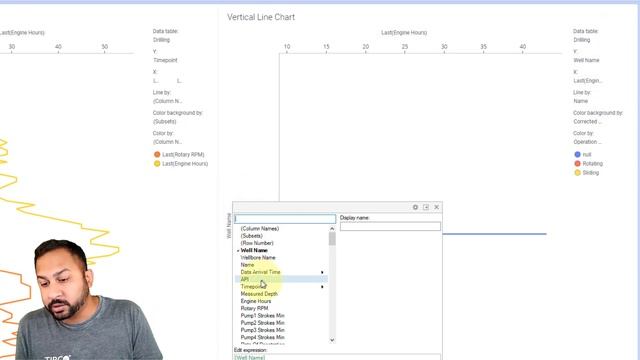Click the Vertical Line Chart title

[x=261, y=17]
